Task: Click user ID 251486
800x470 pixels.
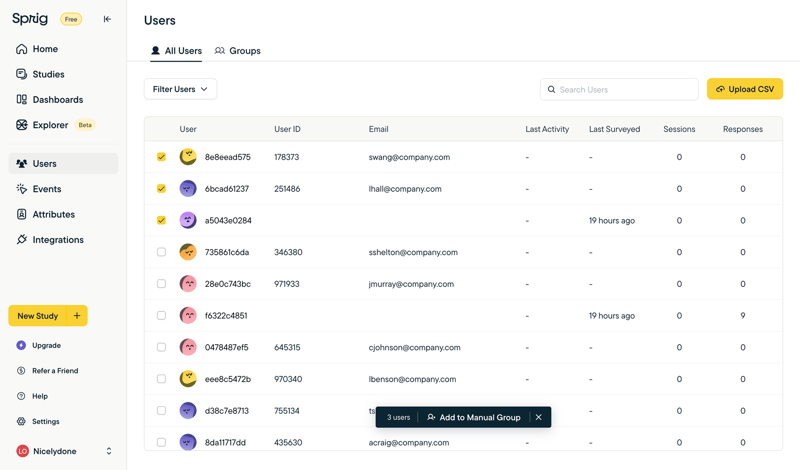Action: coord(287,189)
